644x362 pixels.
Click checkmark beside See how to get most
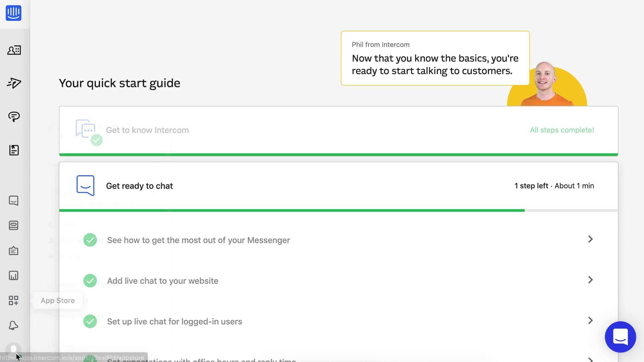[90, 240]
